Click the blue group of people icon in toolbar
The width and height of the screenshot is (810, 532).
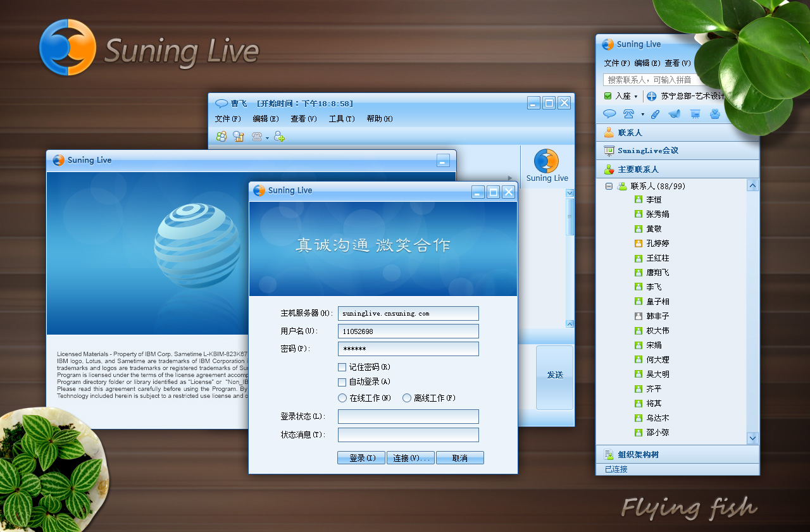coord(715,114)
